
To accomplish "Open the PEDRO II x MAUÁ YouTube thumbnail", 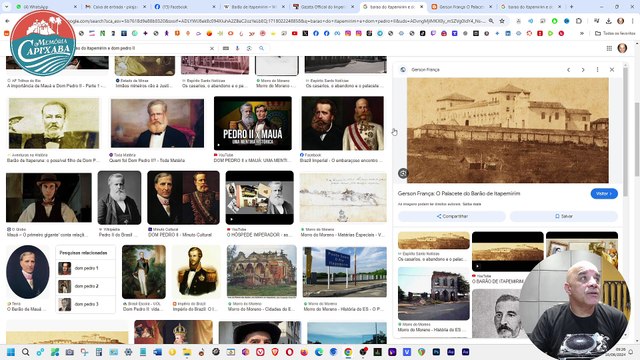I will click(x=253, y=123).
